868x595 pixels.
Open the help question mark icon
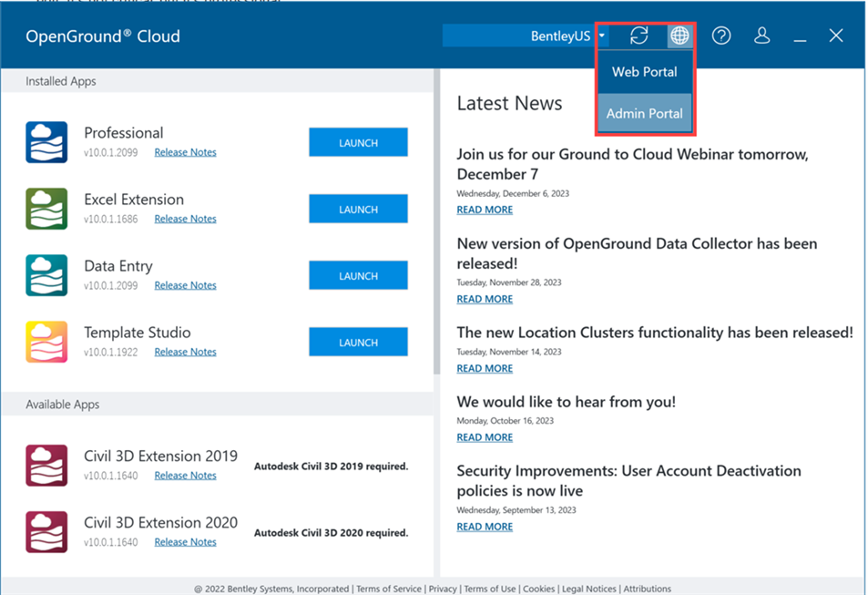pos(720,36)
